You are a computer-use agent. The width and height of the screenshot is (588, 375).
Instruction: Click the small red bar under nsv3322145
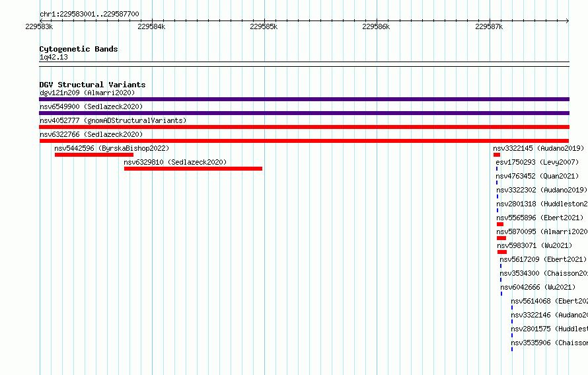[497, 155]
